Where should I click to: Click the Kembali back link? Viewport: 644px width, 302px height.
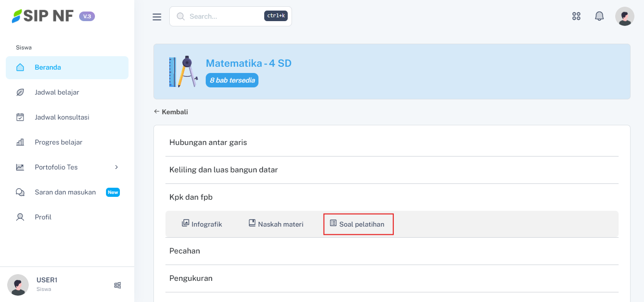pyautogui.click(x=171, y=112)
